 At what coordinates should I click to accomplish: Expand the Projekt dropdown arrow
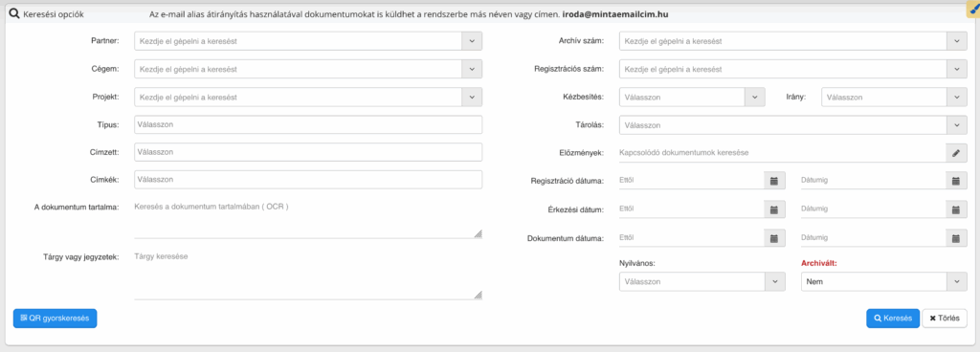[472, 98]
